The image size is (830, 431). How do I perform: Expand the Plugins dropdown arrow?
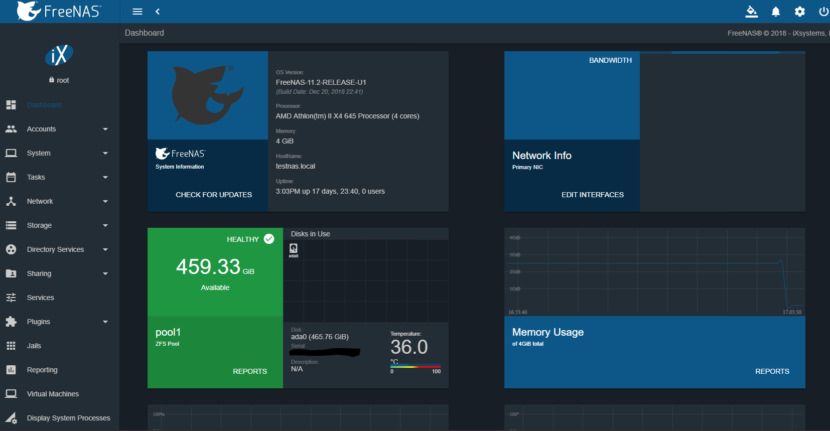pos(105,322)
